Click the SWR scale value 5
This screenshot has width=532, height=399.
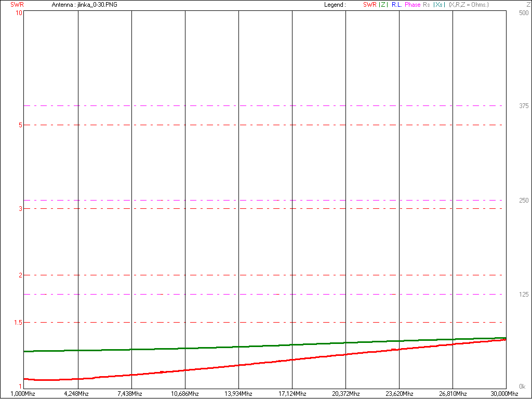point(20,125)
